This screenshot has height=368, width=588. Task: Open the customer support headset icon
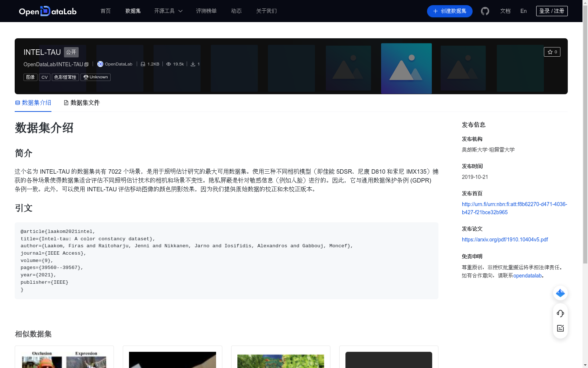coord(560,314)
